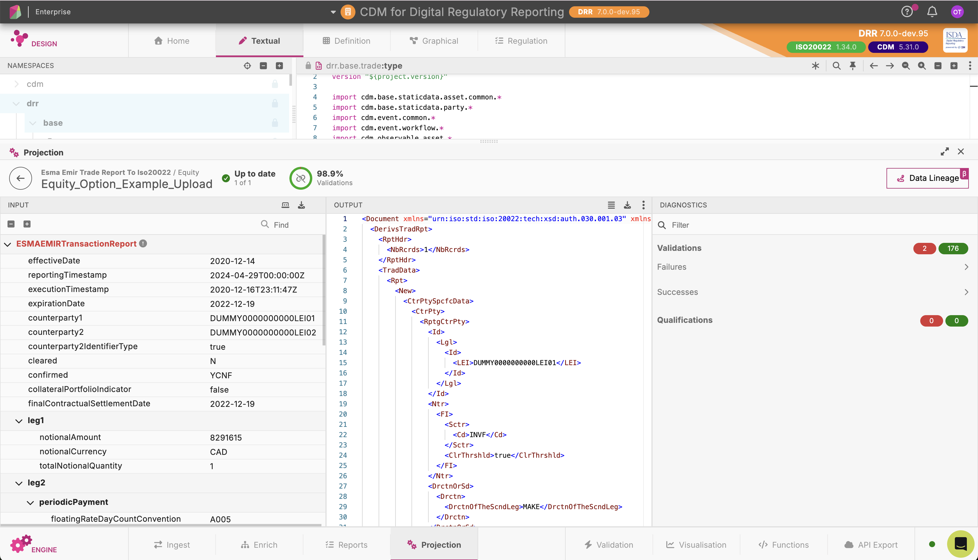978x560 pixels.
Task: Open the Ingest engine tab
Action: point(172,545)
